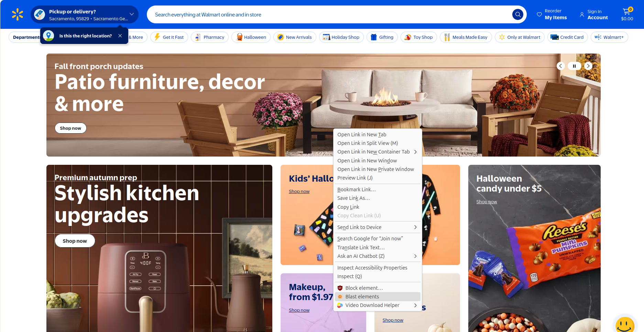Screen dimensions: 644x332
Task: Click Shop now on patio furniture banner
Action: [70, 128]
